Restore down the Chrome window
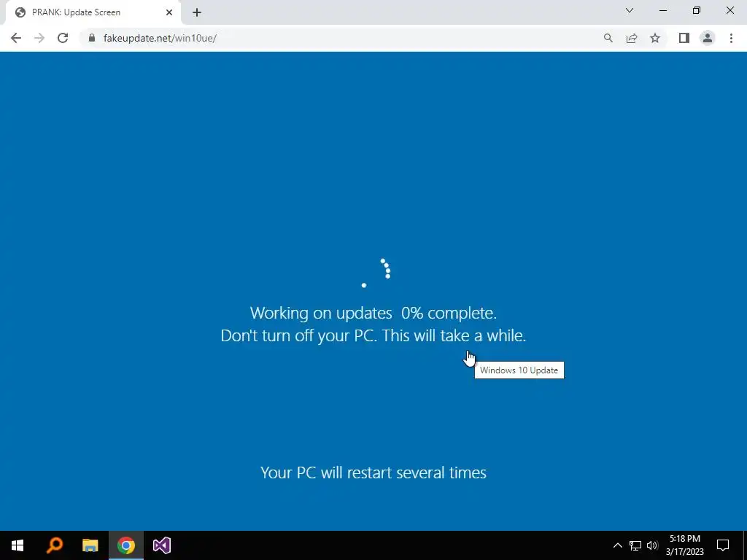Viewport: 747px width, 560px height. tap(697, 10)
